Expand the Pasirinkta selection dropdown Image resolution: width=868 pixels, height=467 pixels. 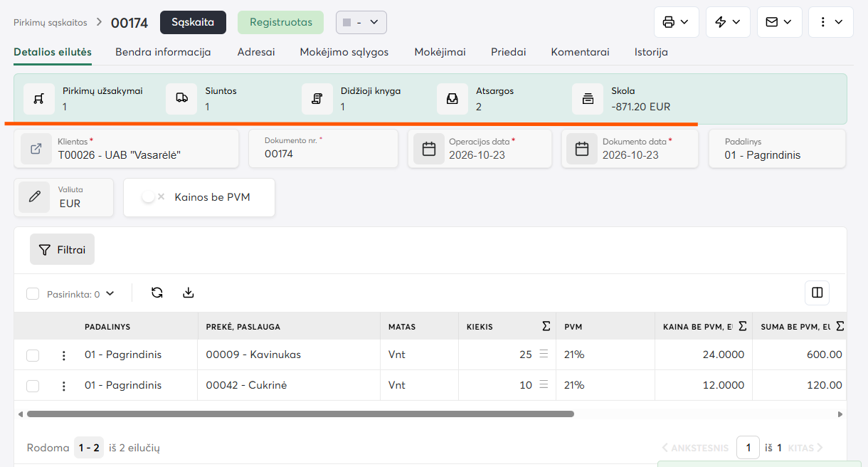(80, 293)
